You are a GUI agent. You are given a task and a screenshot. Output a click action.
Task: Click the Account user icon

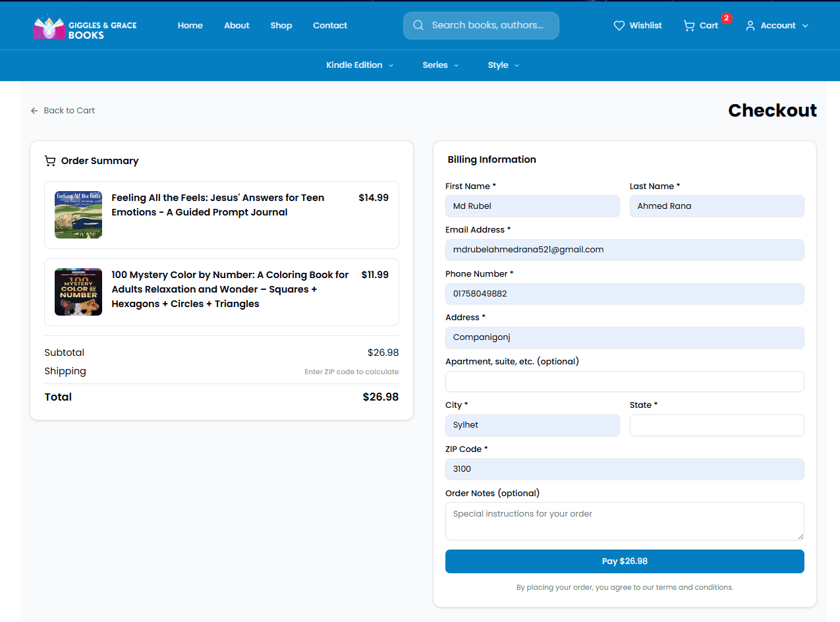[750, 26]
